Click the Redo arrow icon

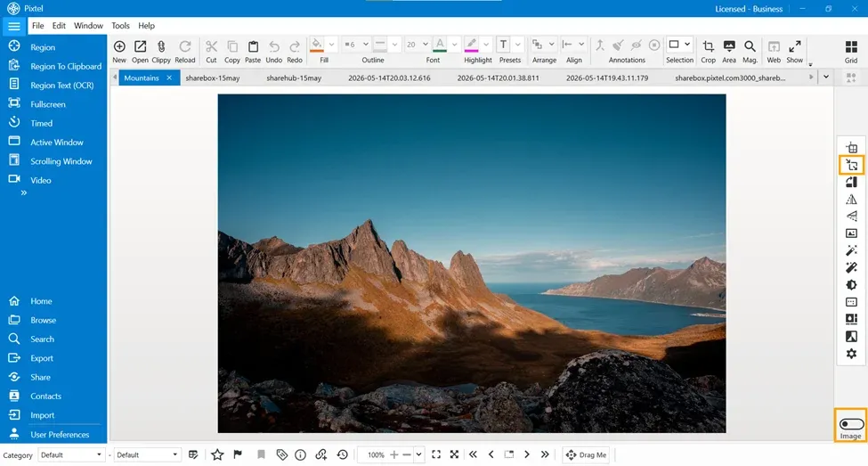[x=295, y=46]
